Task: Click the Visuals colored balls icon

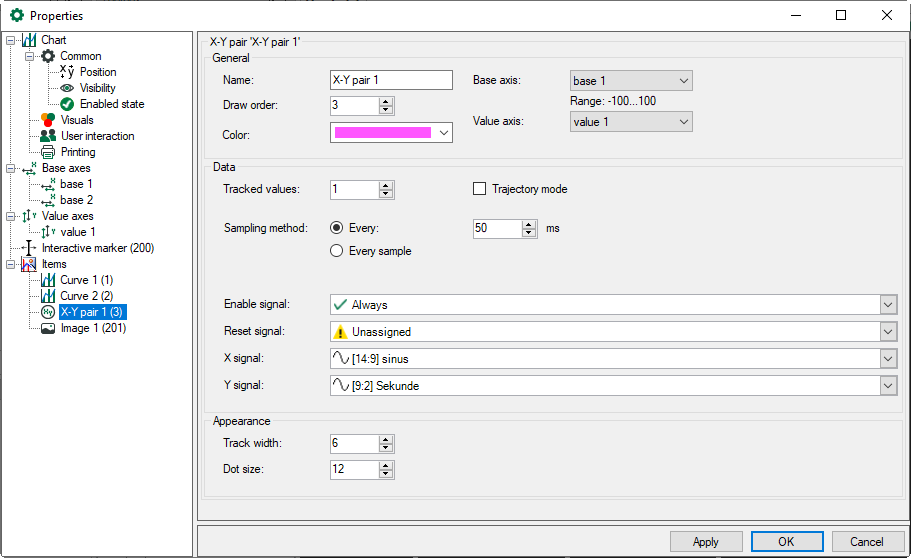Action: point(48,120)
